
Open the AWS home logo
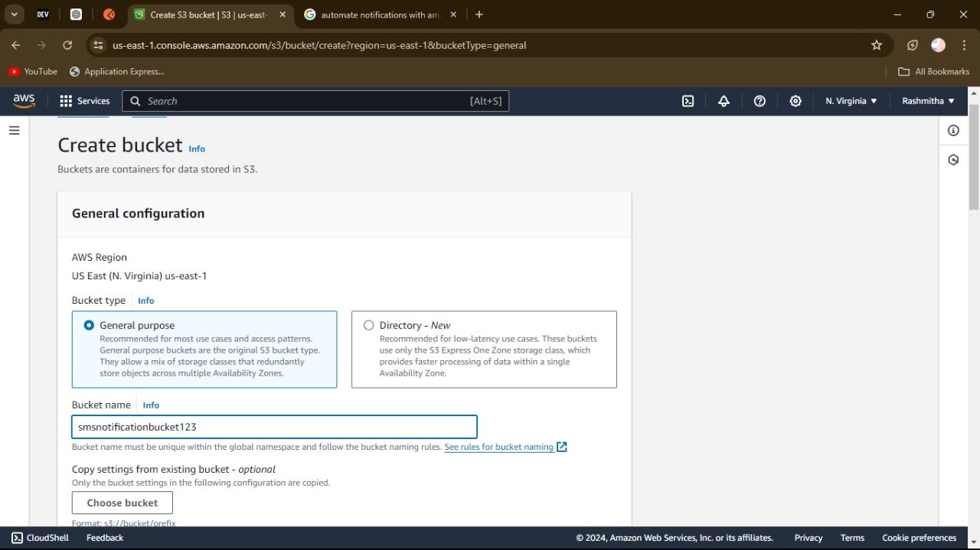[24, 101]
